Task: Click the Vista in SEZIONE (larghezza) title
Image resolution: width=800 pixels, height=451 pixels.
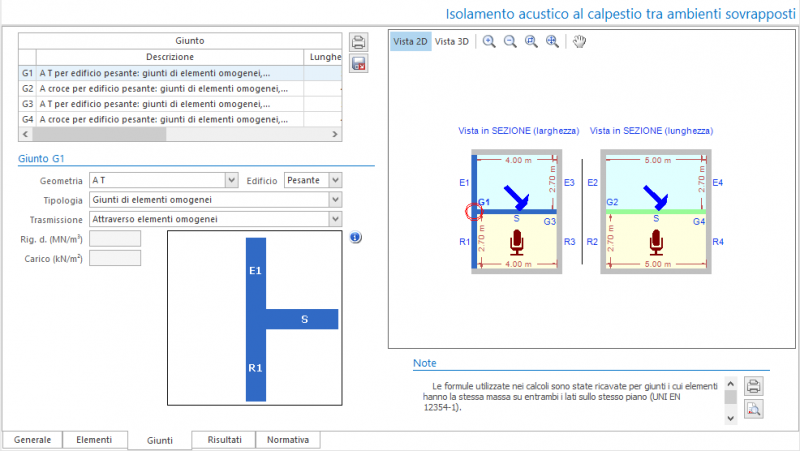Action: (x=518, y=131)
